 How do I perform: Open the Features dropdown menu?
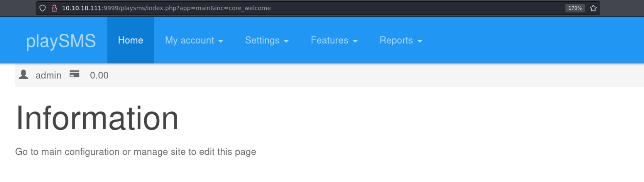[334, 40]
